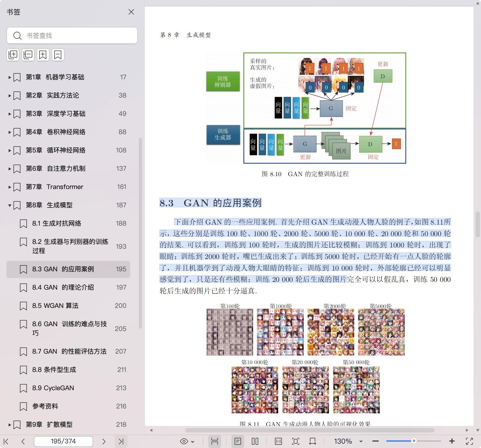Fit page to window
The height and width of the screenshot is (448, 481).
point(295,441)
